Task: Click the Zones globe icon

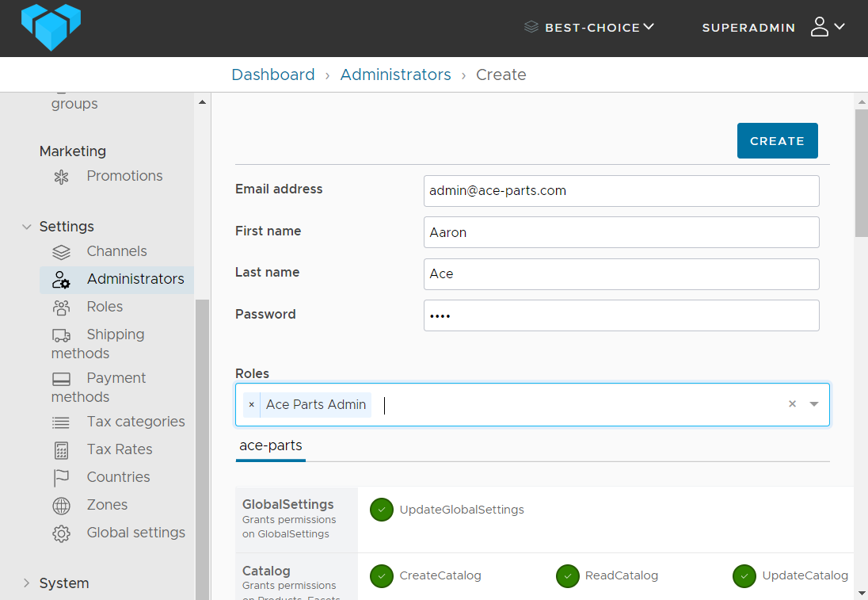Action: 61,506
